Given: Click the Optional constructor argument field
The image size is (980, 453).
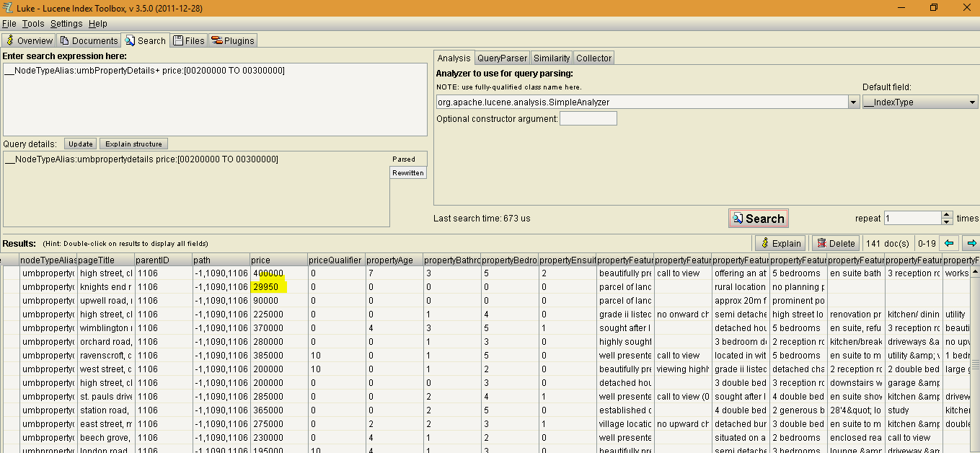Looking at the screenshot, I should (588, 118).
